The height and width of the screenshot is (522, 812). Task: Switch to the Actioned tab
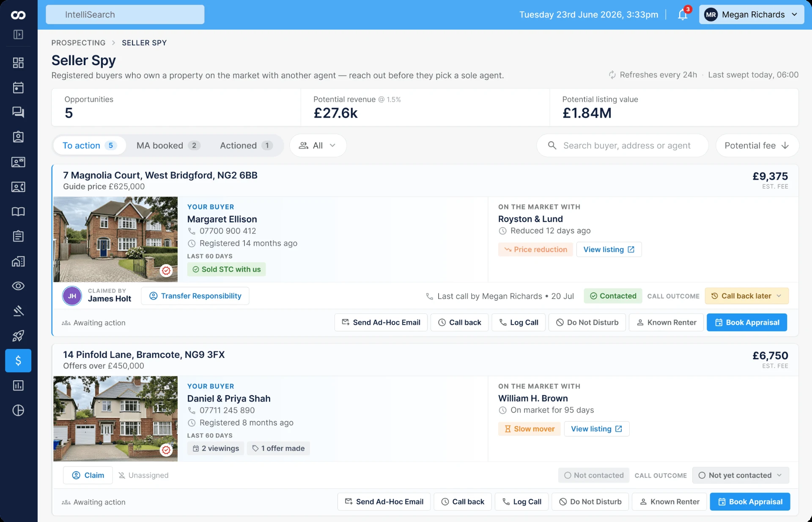click(246, 146)
